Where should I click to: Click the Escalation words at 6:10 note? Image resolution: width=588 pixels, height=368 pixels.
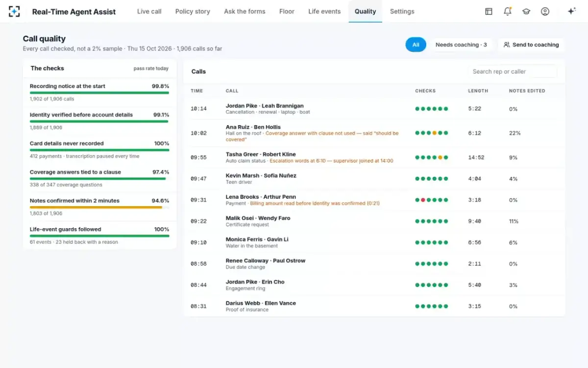click(x=331, y=161)
